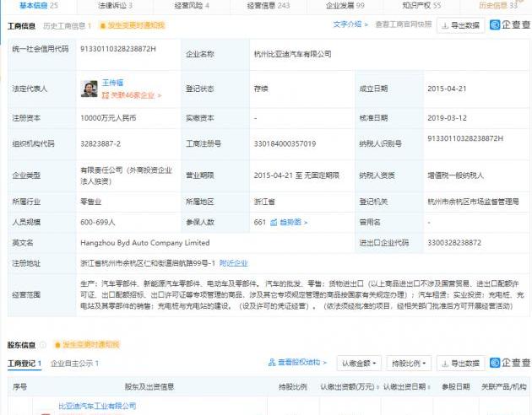
Task: Click approval date 2019-03-12
Action: tap(447, 118)
